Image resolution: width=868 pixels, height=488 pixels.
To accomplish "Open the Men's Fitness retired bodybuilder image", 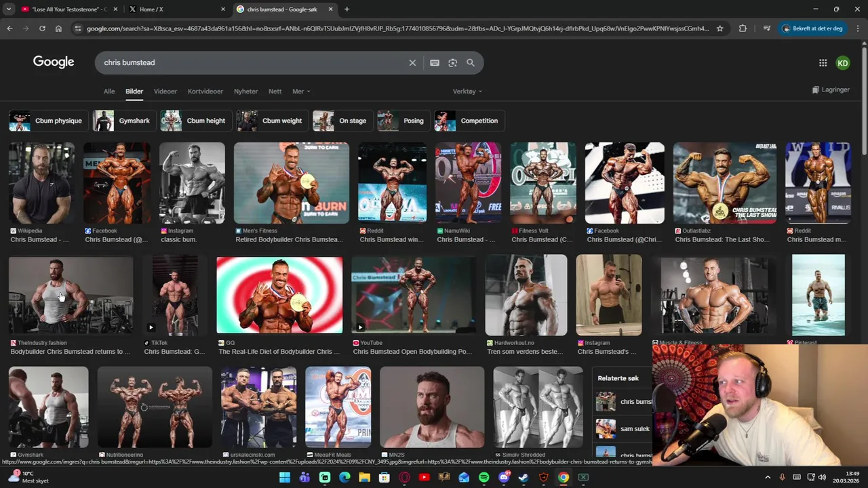I will [x=292, y=183].
